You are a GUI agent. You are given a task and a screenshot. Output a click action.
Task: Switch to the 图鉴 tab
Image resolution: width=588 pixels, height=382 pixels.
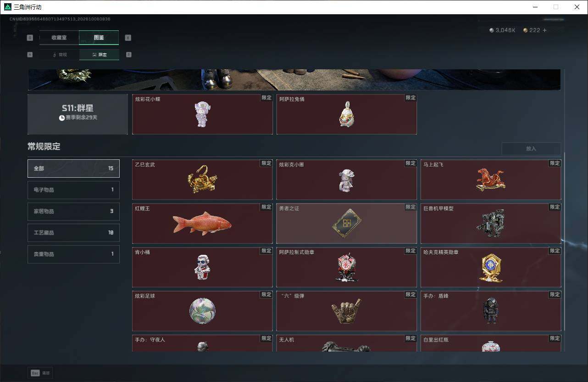(99, 38)
